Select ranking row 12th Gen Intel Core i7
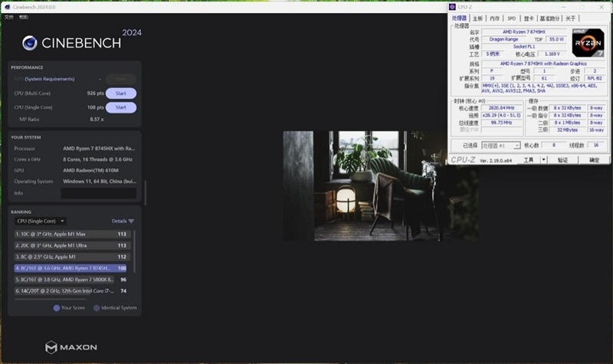 [70, 291]
